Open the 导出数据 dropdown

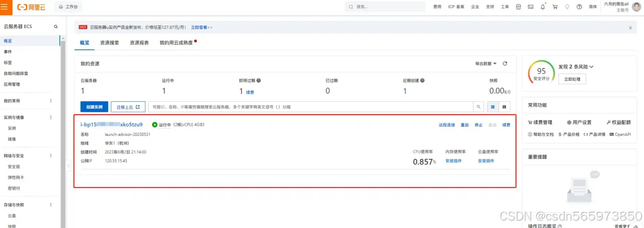pos(486,64)
